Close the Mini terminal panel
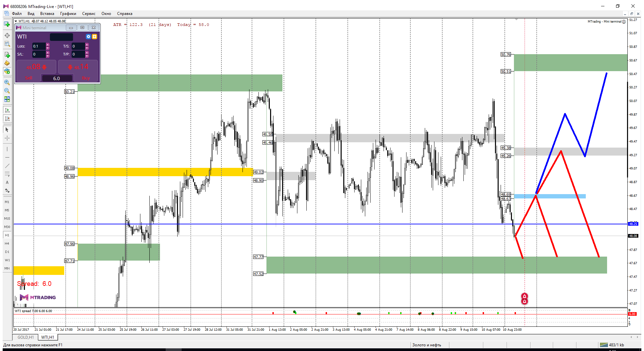Viewport: 644px width, 351px height. tap(94, 28)
